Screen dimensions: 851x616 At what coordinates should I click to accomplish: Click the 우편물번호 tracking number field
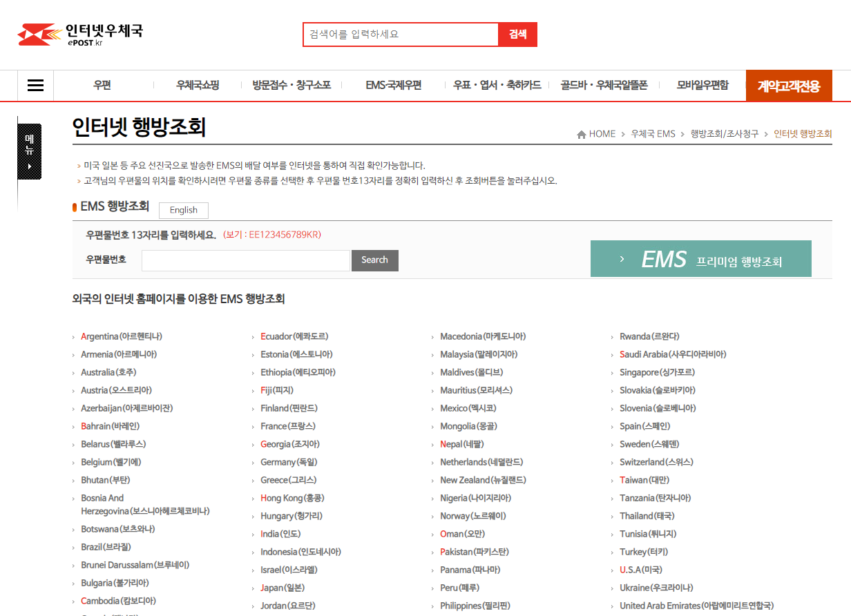[245, 260]
